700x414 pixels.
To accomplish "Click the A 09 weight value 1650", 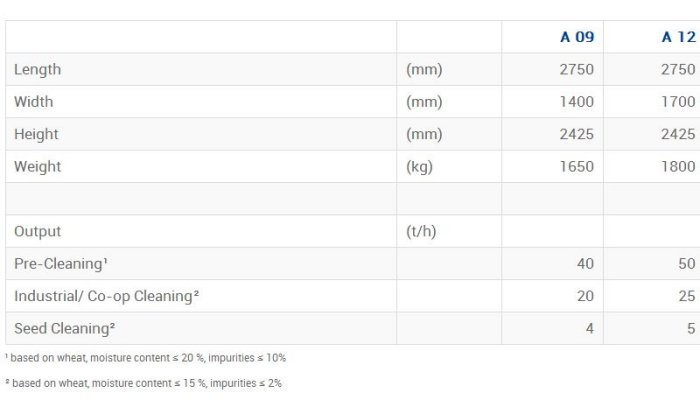I will [x=577, y=167].
